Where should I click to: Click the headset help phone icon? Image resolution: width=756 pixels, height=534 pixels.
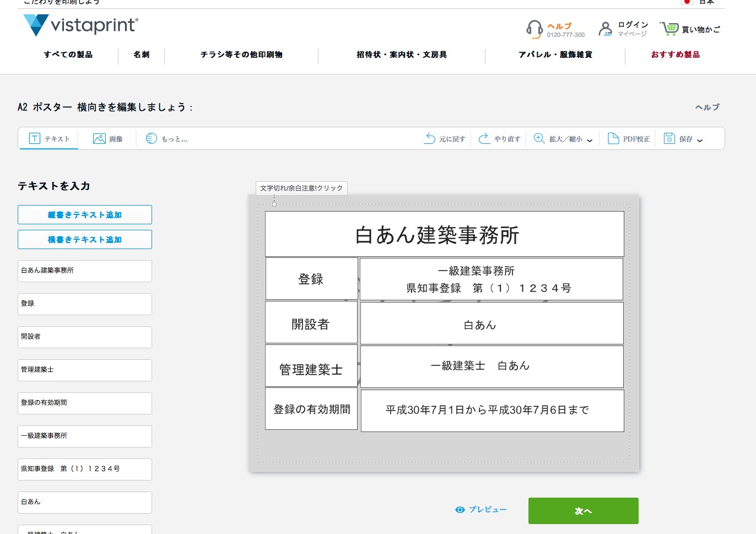[x=534, y=29]
